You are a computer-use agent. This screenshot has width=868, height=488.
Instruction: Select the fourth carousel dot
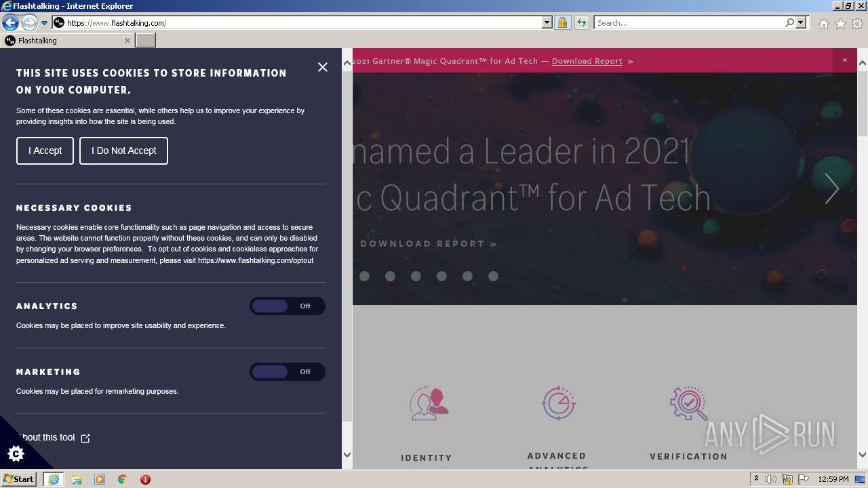[x=441, y=276]
